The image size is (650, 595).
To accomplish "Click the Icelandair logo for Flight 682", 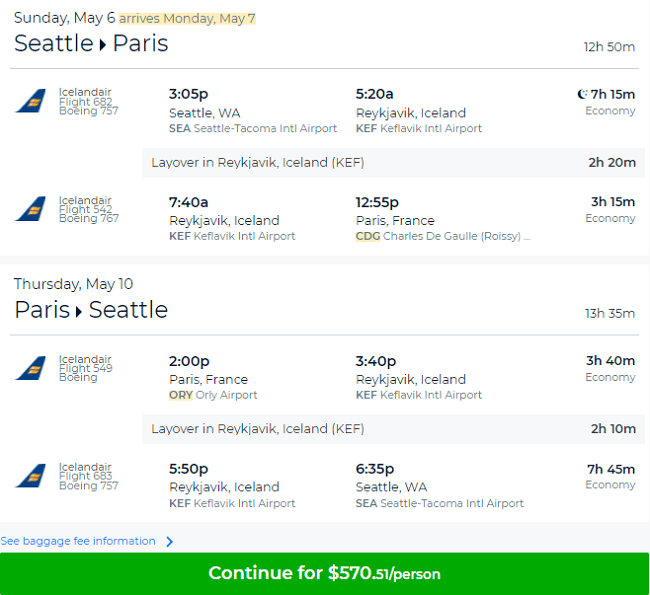I will [x=31, y=101].
